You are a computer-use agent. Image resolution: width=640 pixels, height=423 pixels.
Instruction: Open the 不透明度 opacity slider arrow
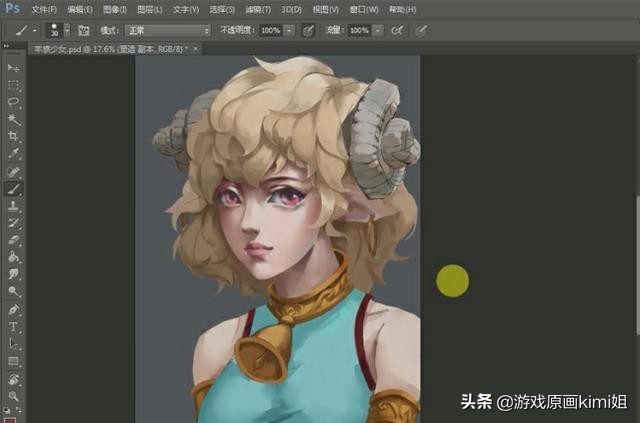[289, 31]
